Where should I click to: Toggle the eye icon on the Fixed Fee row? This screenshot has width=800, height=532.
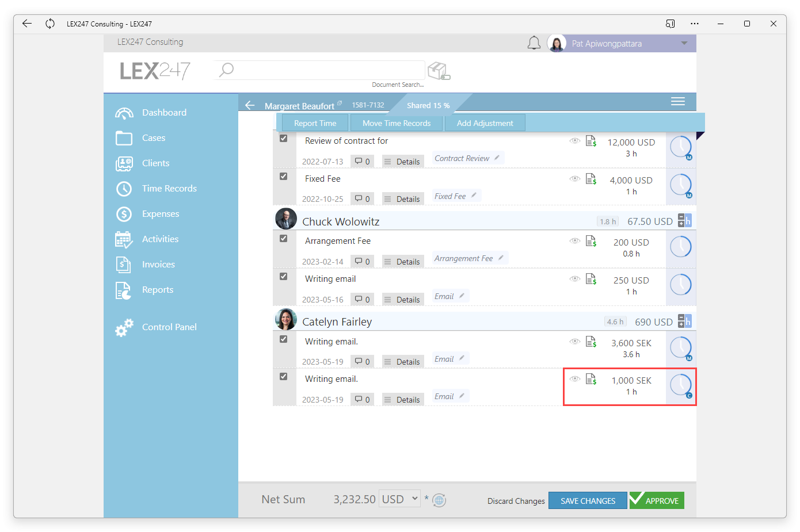point(574,179)
